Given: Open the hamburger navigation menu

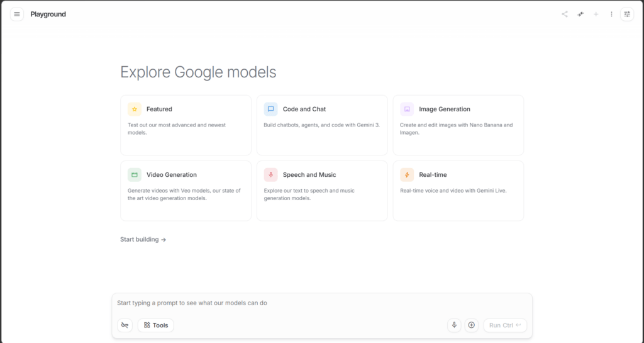Looking at the screenshot, I should [x=17, y=14].
